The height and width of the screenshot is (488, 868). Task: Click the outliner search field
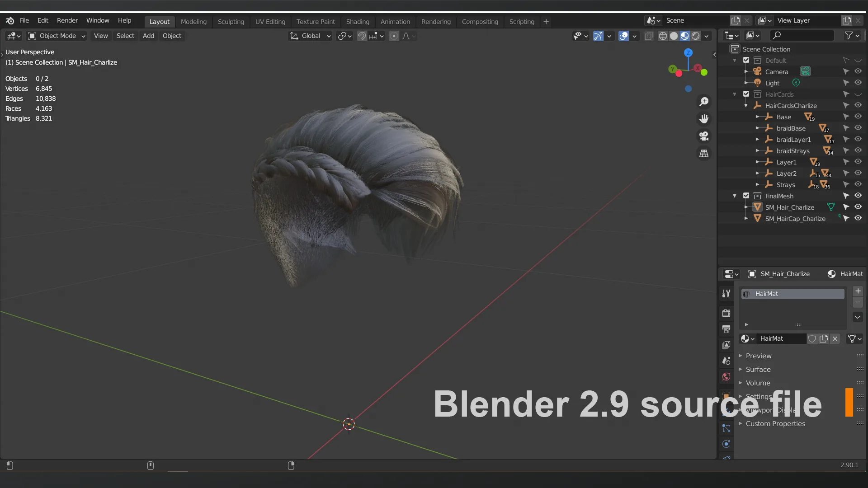(802, 35)
